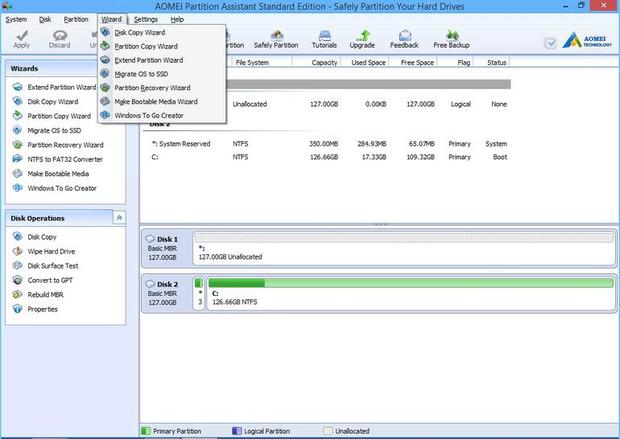The image size is (620, 439).
Task: Click Convert to GPT in sidebar
Action: (x=50, y=280)
